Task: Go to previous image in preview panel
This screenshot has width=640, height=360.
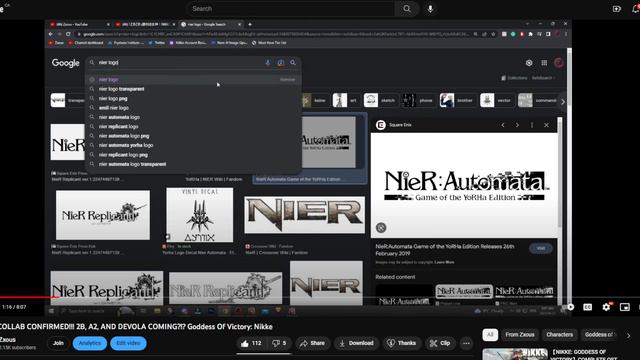Action: pos(503,125)
